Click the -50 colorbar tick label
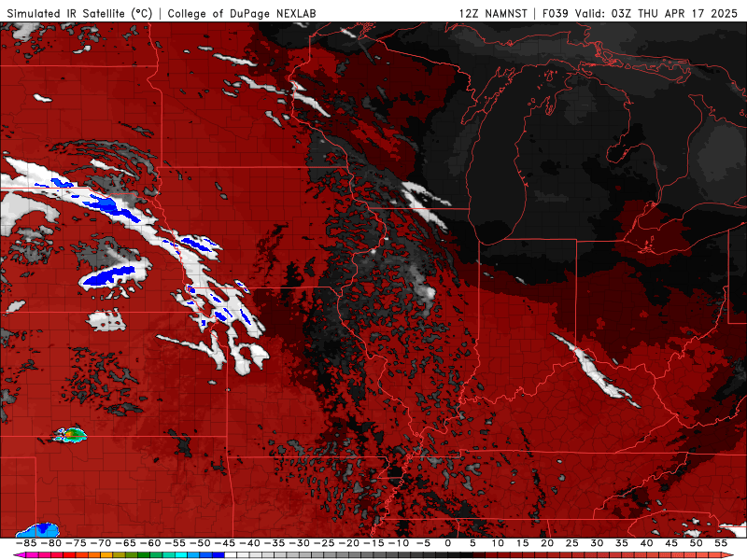The image size is (747, 560). 200,543
